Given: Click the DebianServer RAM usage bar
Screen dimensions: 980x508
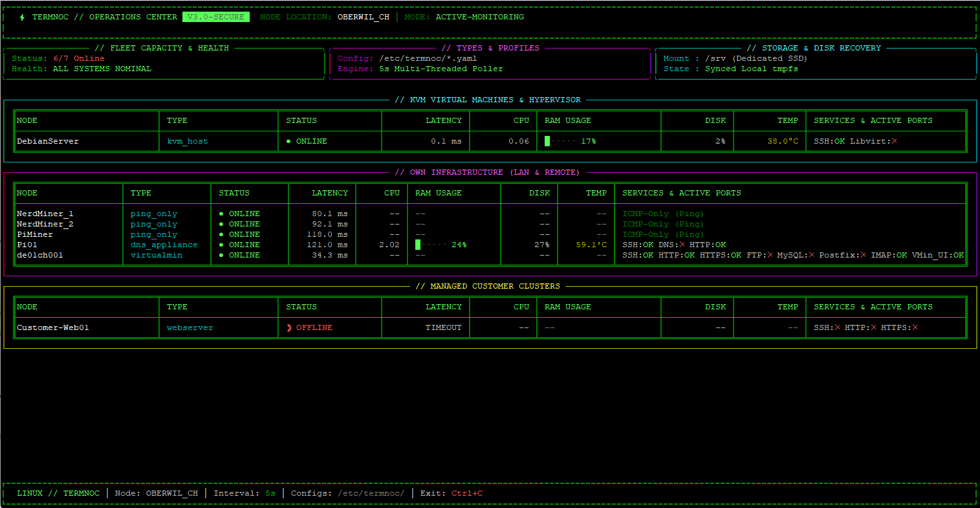Looking at the screenshot, I should click(x=560, y=141).
